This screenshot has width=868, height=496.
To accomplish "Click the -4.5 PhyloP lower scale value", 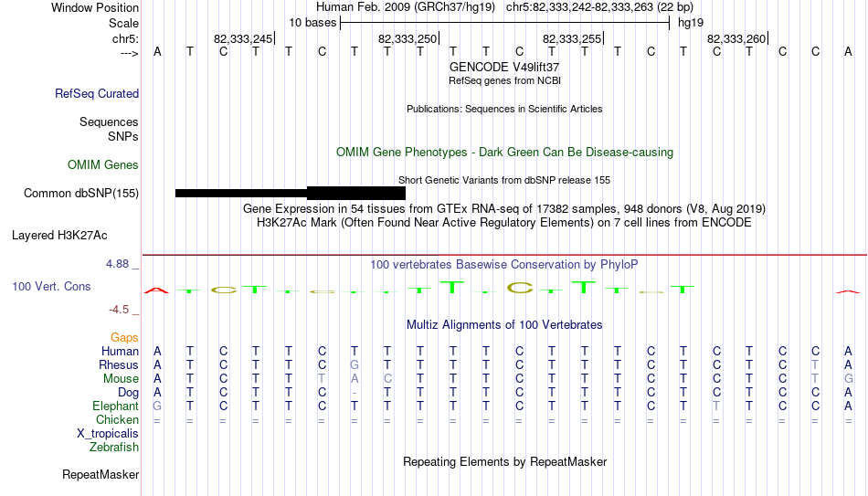I will (119, 310).
